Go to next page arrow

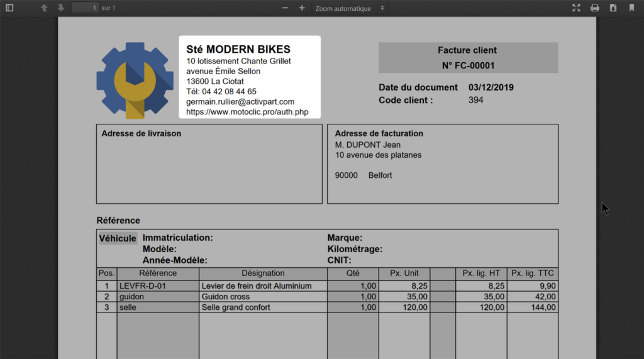60,8
